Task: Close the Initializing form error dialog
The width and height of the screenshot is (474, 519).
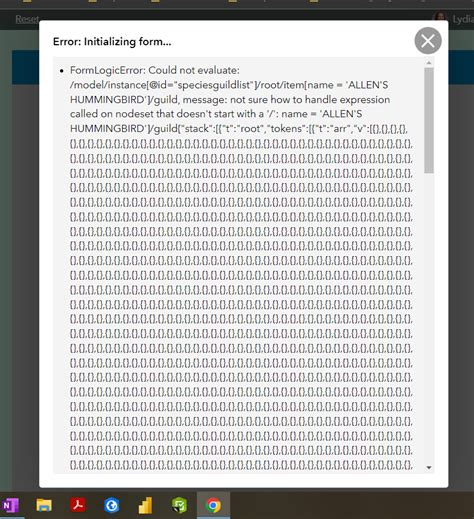Action: click(428, 41)
